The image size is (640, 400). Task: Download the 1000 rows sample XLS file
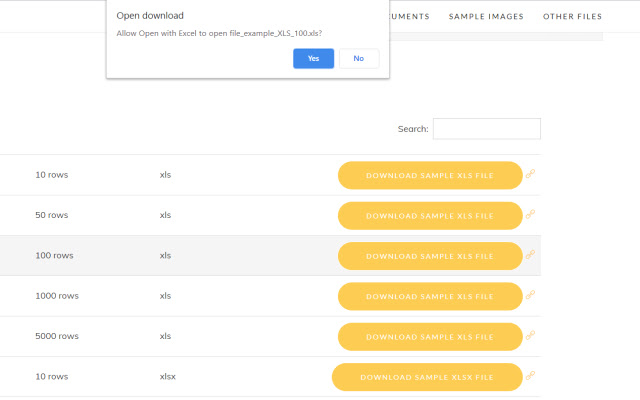tap(430, 296)
